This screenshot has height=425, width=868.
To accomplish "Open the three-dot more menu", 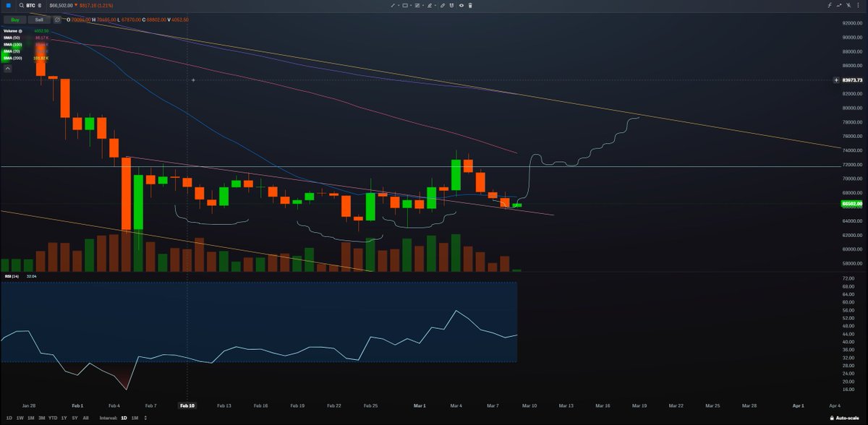I will [858, 6].
